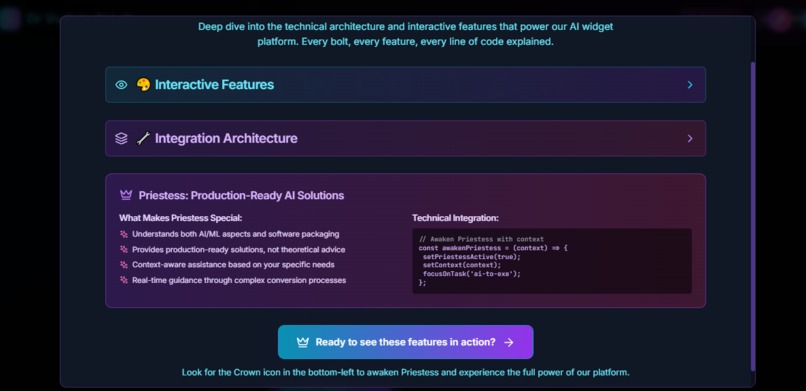Screen dimensions: 806x391
Task: Expand the Integration Architecture chevron arrow
Action: (x=690, y=138)
